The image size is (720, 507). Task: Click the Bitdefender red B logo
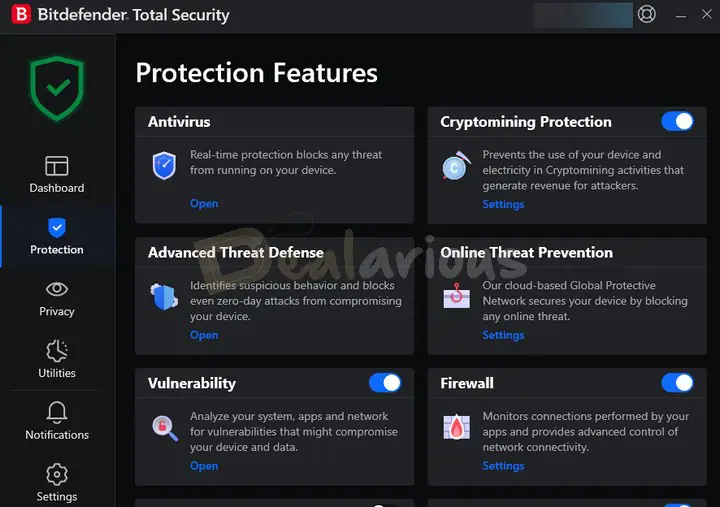click(18, 15)
